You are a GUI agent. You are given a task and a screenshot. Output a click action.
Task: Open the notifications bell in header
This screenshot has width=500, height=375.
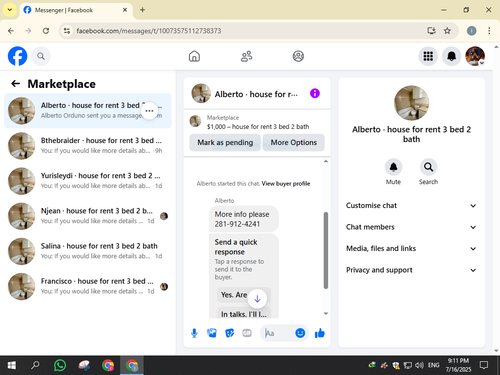pyautogui.click(x=451, y=56)
